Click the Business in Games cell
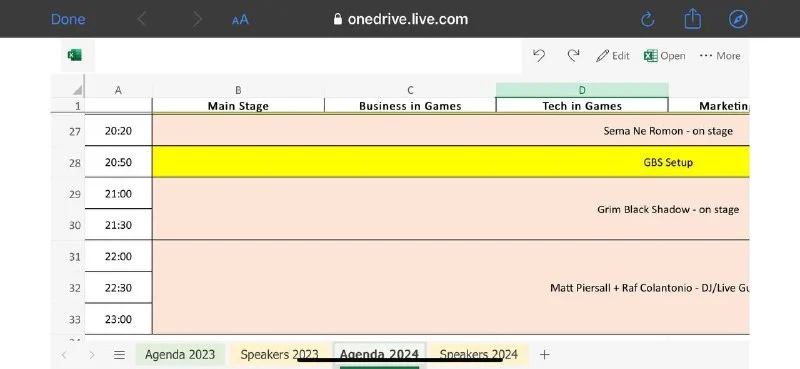800x369 pixels. 410,106
